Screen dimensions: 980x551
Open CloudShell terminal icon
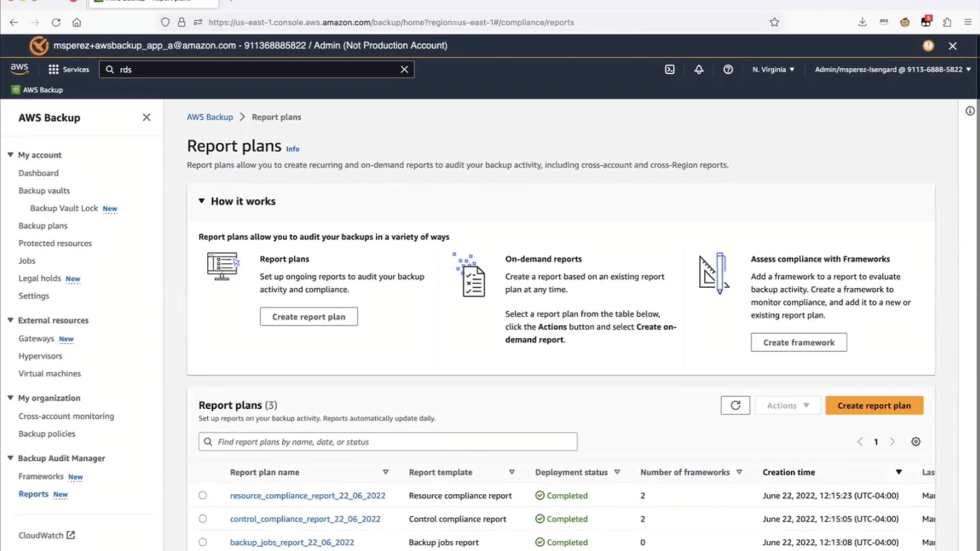pyautogui.click(x=670, y=69)
